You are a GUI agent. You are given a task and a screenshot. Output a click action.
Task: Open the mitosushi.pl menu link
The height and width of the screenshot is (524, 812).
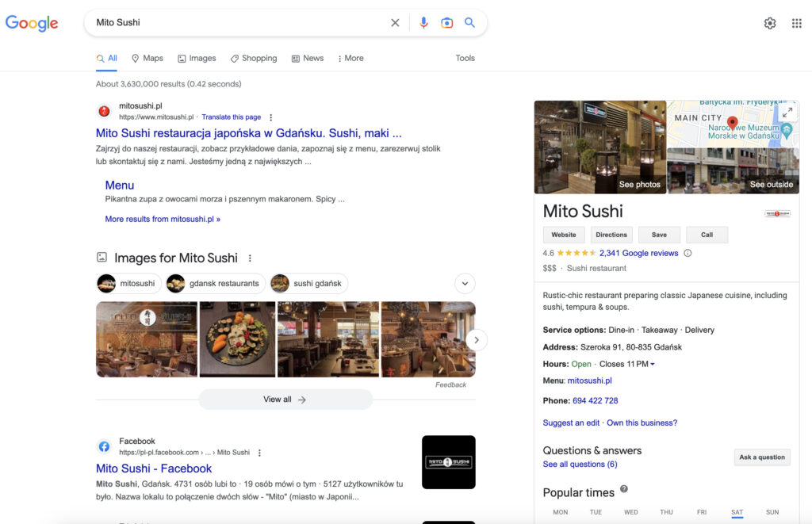click(589, 381)
